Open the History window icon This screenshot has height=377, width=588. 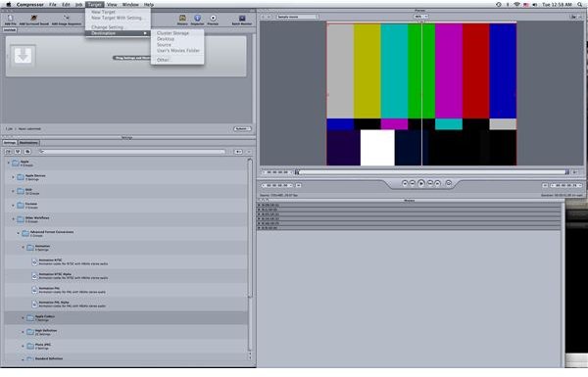point(182,19)
